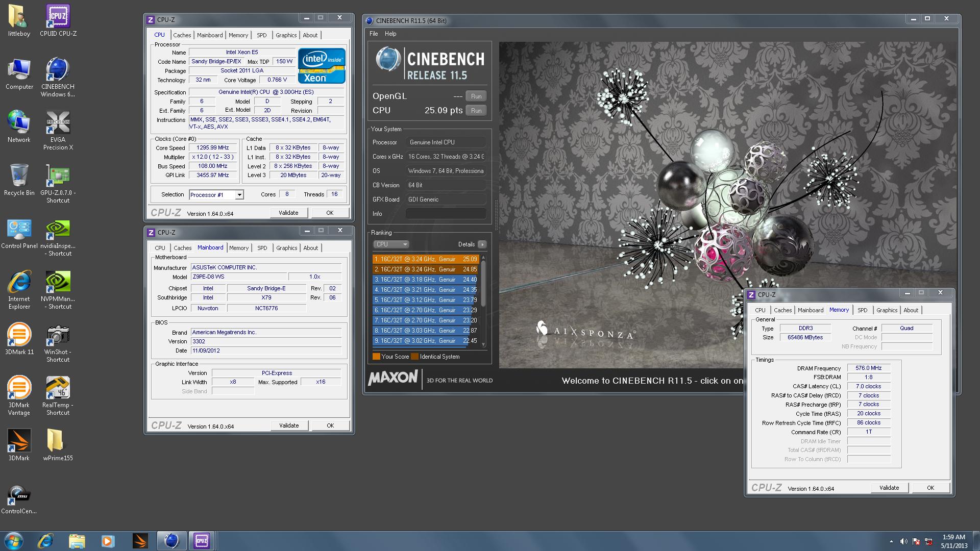Open the littleboy folder icon

pyautogui.click(x=19, y=20)
